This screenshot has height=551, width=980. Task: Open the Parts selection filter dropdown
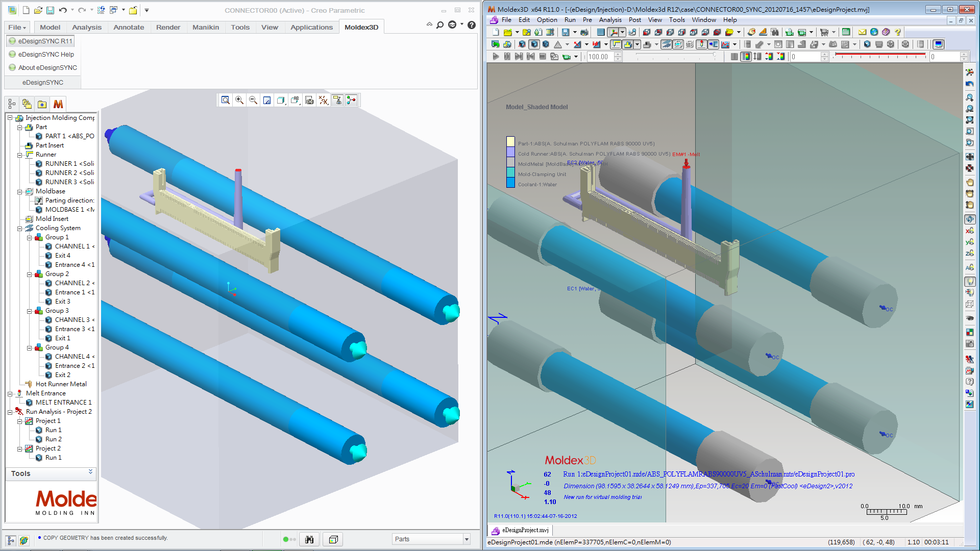click(467, 539)
